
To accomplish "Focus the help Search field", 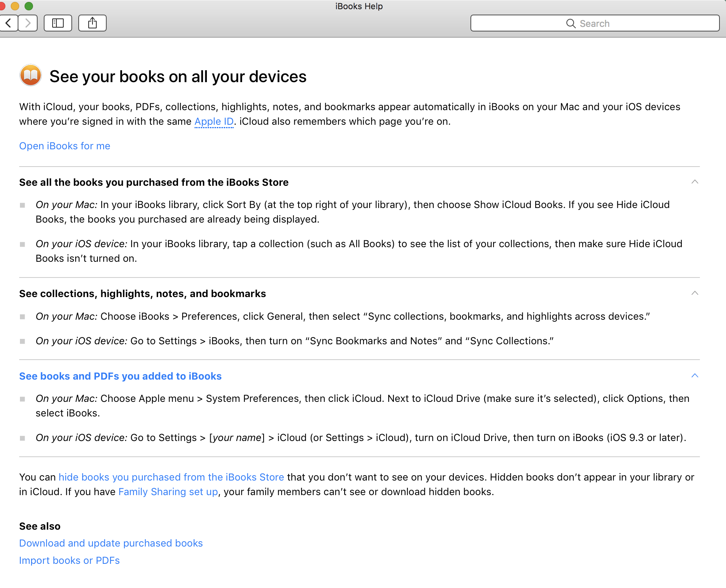I will (595, 23).
